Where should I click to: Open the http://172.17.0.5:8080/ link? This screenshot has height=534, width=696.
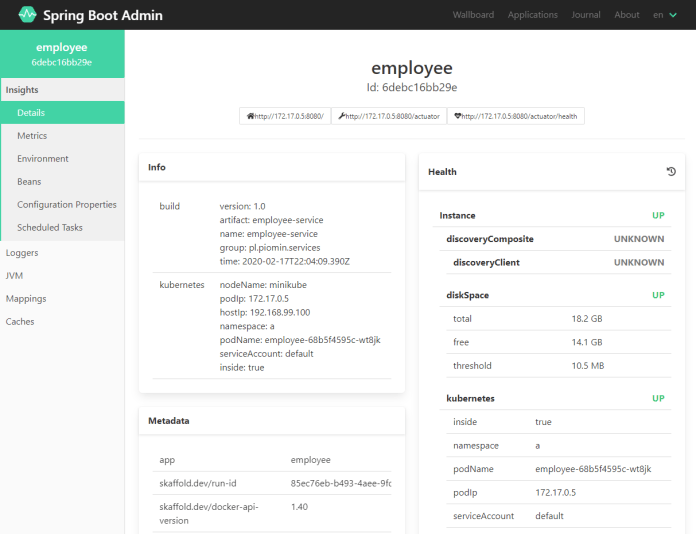click(x=285, y=116)
